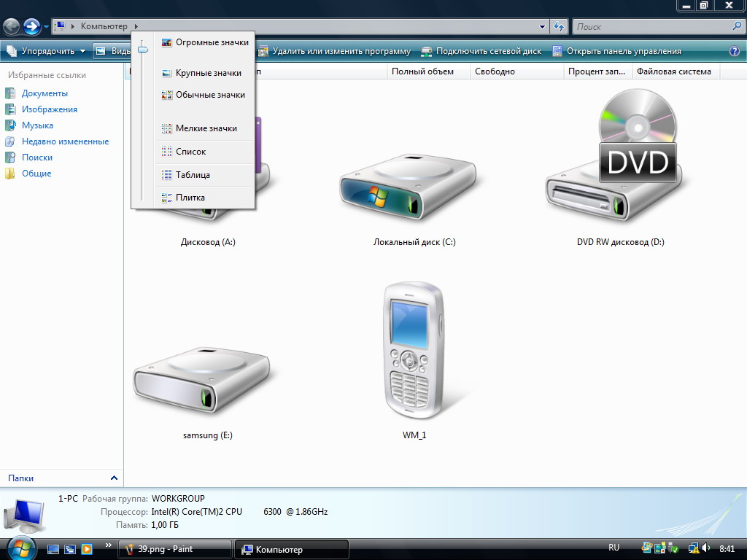Sort by the Процент зап... column header
This screenshot has width=747, height=560.
tap(598, 71)
